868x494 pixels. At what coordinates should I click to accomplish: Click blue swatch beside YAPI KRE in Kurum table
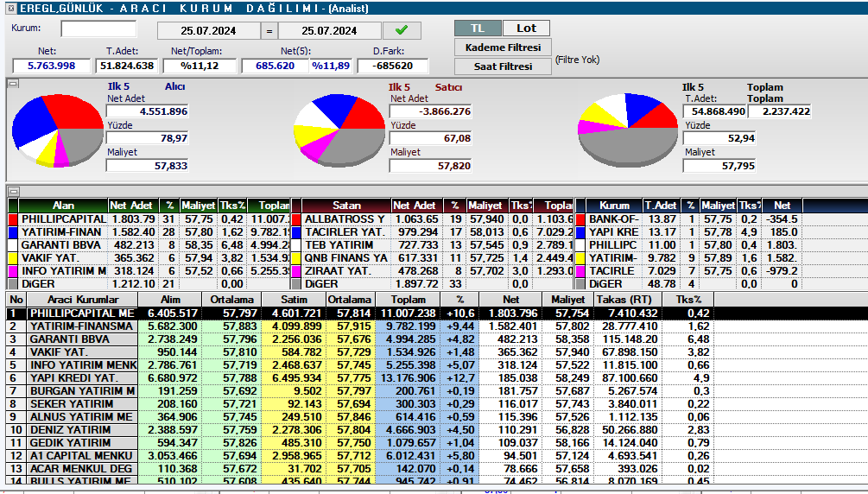[x=580, y=232]
